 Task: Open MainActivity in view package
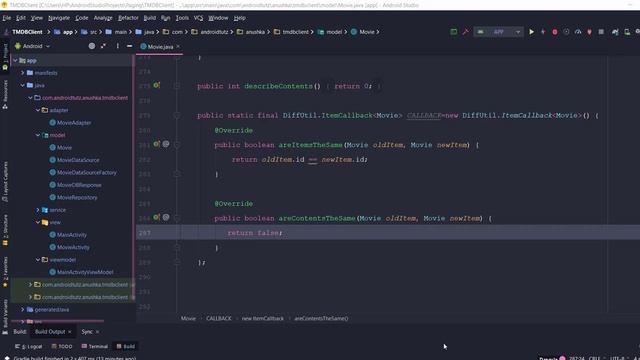click(x=72, y=235)
